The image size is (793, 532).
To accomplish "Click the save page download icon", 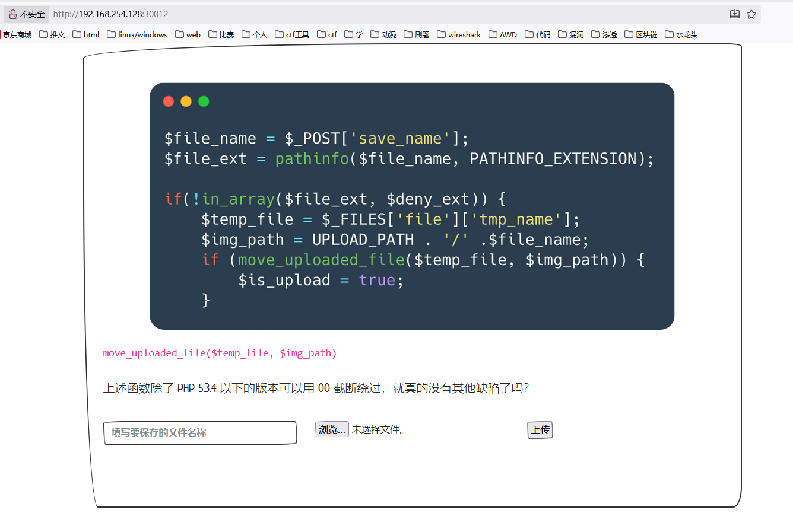I will 735,14.
